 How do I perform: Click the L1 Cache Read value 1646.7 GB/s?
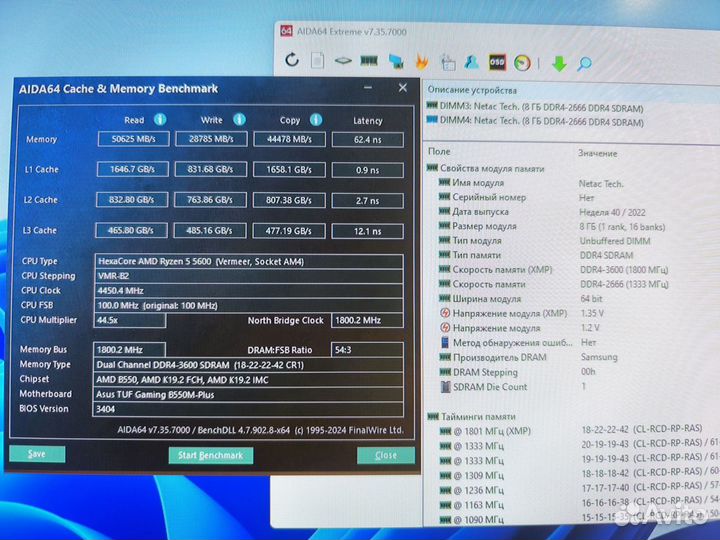(133, 169)
